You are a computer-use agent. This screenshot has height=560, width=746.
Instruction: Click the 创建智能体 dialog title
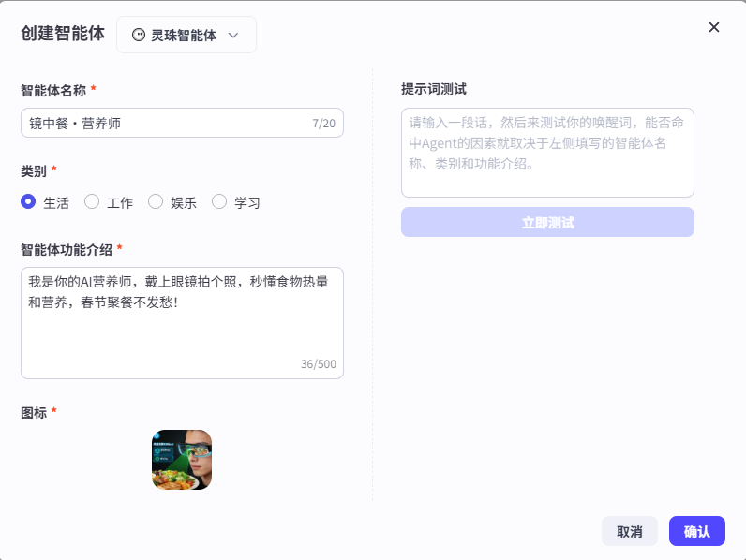click(x=63, y=34)
